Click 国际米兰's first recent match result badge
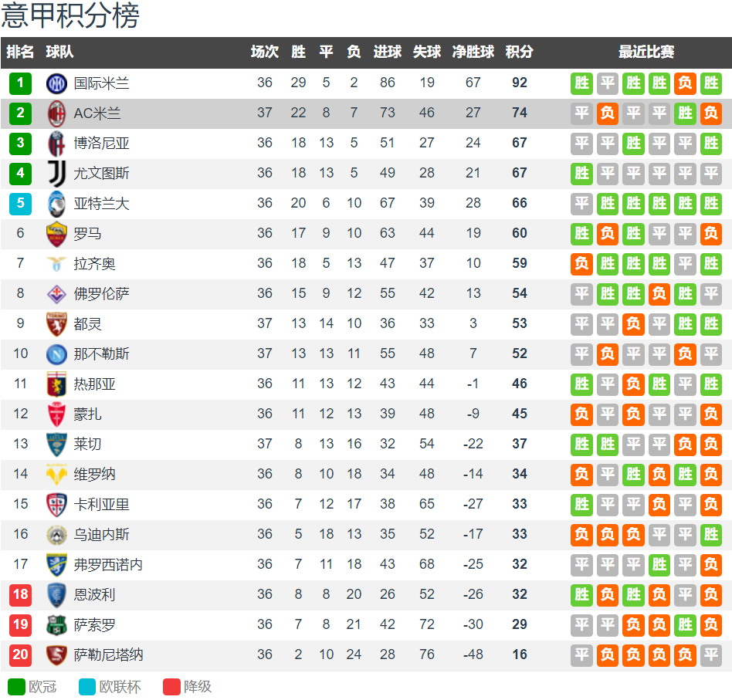732x700 pixels. coord(581,83)
